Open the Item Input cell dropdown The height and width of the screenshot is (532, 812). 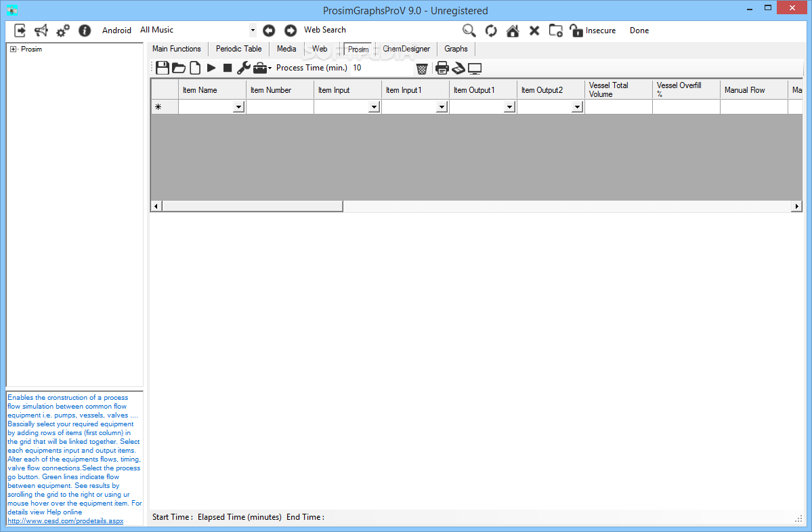tap(374, 107)
